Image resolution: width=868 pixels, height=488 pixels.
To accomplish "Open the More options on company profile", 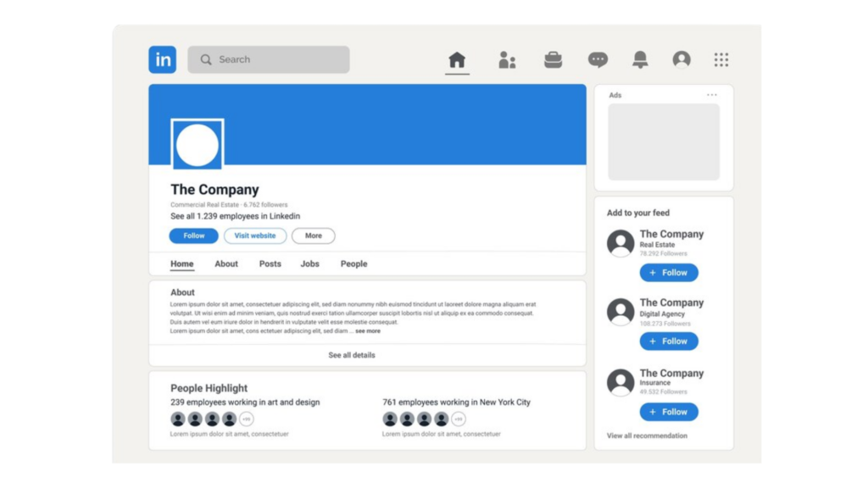I will [313, 236].
